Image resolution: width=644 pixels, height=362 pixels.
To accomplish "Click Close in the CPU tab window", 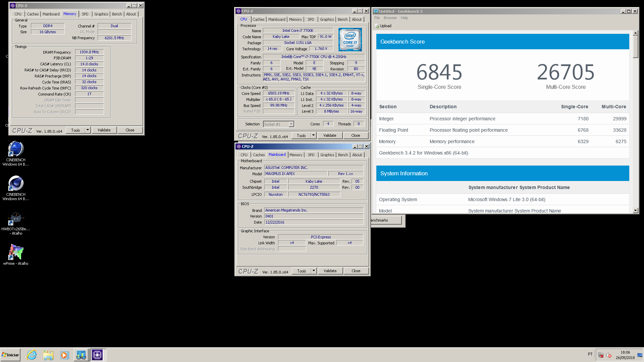I will [x=356, y=135].
